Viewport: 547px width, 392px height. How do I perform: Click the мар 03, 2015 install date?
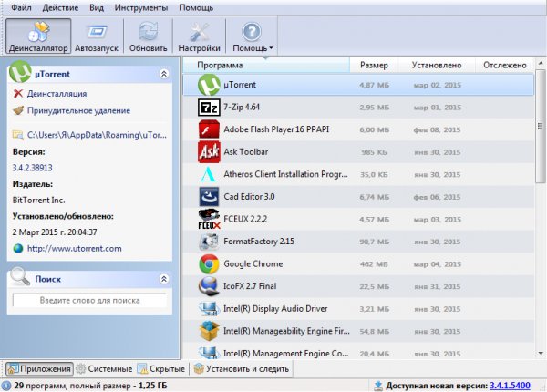coord(437,220)
